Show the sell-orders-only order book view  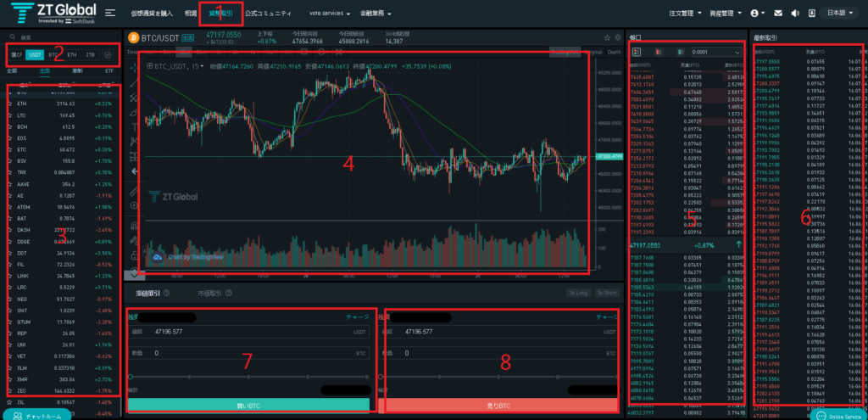click(658, 52)
